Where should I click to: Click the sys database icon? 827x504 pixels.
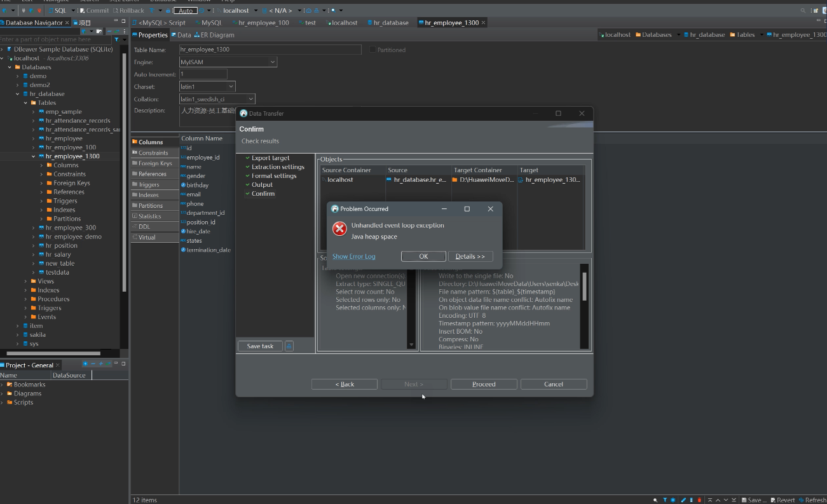tap(25, 344)
